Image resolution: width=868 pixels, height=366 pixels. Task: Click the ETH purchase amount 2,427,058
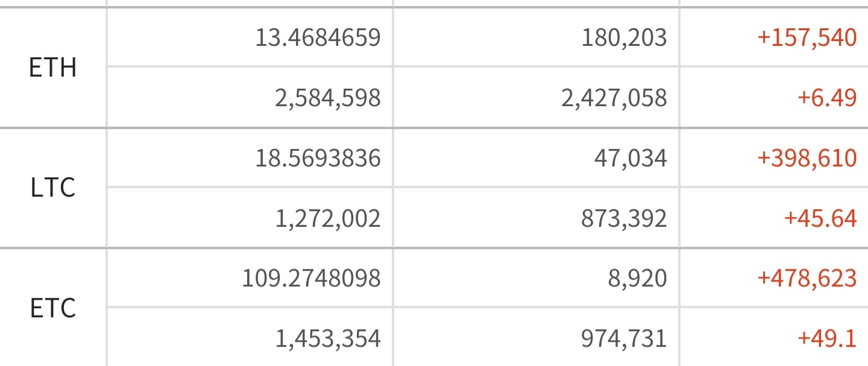tap(614, 98)
